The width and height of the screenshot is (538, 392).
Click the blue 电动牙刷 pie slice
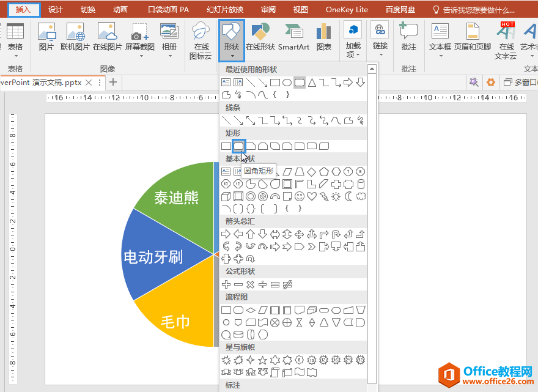pyautogui.click(x=158, y=256)
